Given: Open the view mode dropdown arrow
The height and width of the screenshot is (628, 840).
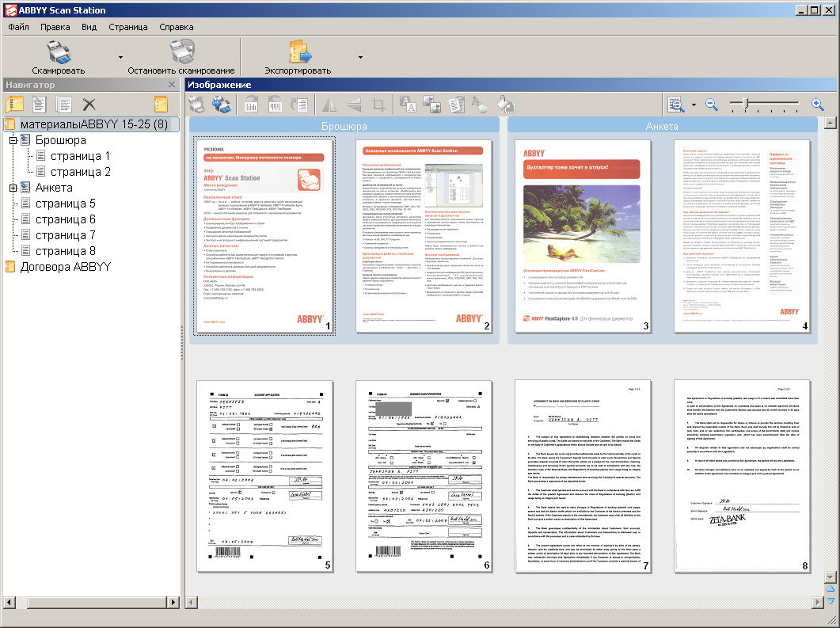Looking at the screenshot, I should [x=694, y=105].
